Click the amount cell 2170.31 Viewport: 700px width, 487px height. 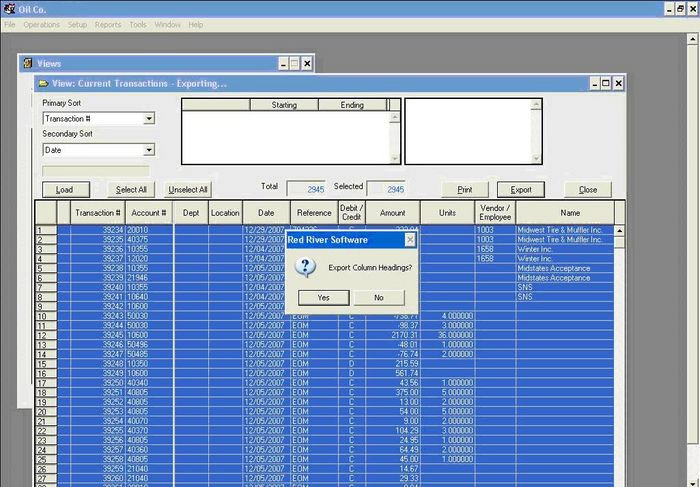[x=392, y=335]
